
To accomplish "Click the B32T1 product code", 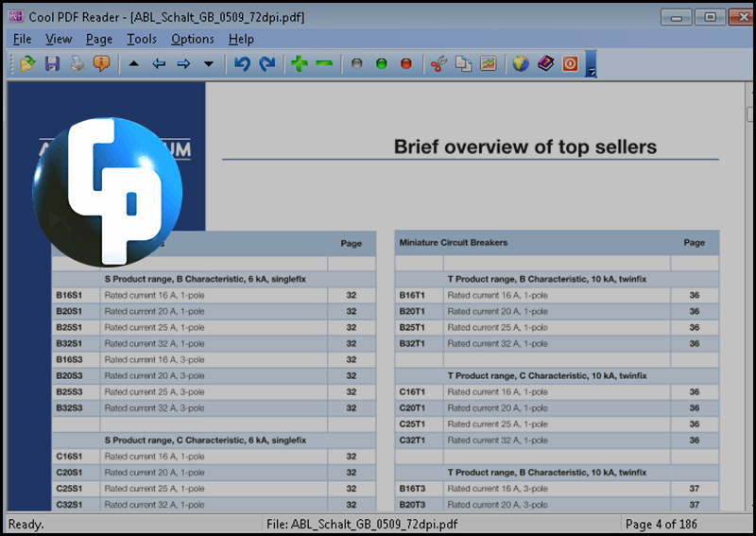I will click(412, 343).
